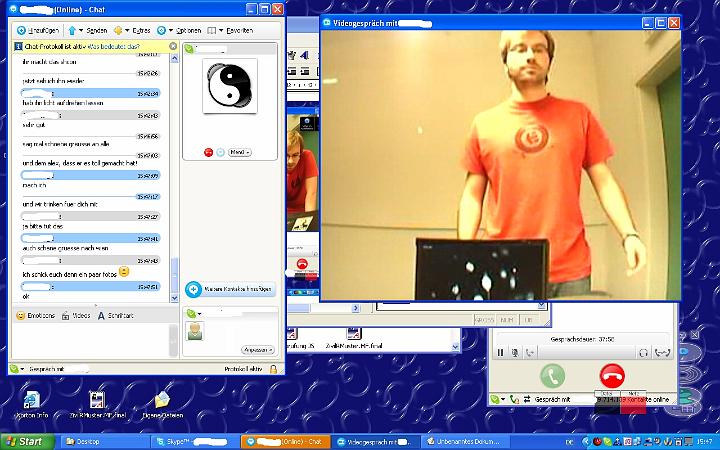
Task: Click the Senden toolbar label
Action: 97,31
